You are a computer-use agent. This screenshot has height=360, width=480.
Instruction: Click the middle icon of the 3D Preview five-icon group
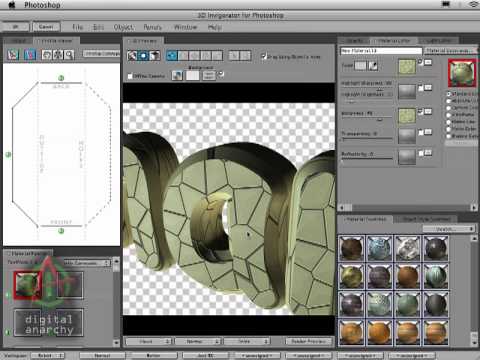click(x=194, y=55)
